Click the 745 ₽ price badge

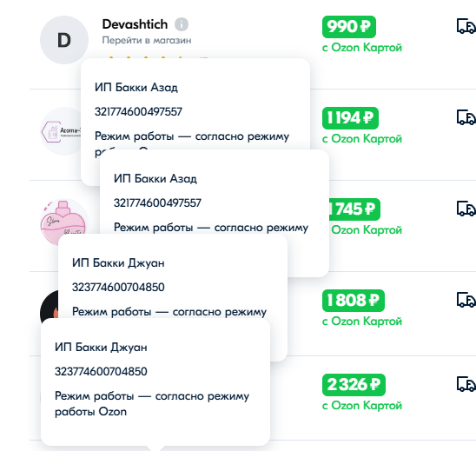click(354, 209)
